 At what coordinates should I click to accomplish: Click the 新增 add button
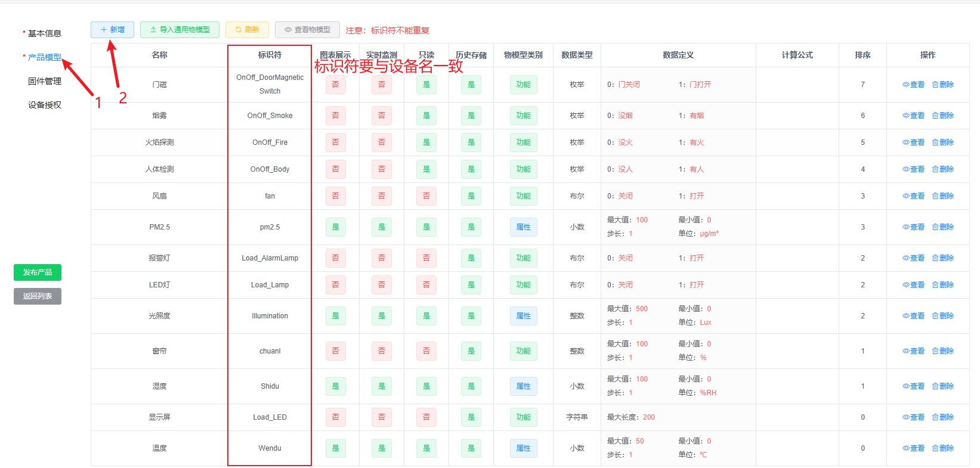point(112,30)
